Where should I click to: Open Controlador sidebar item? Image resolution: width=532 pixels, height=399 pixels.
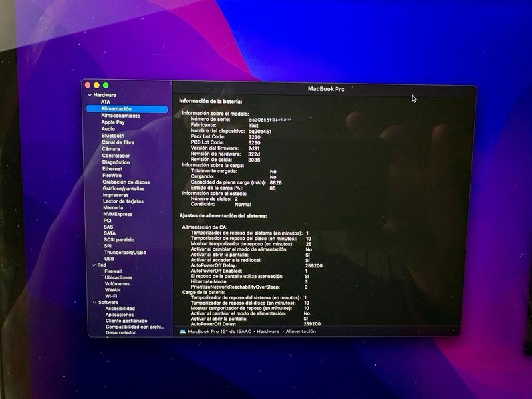click(116, 156)
